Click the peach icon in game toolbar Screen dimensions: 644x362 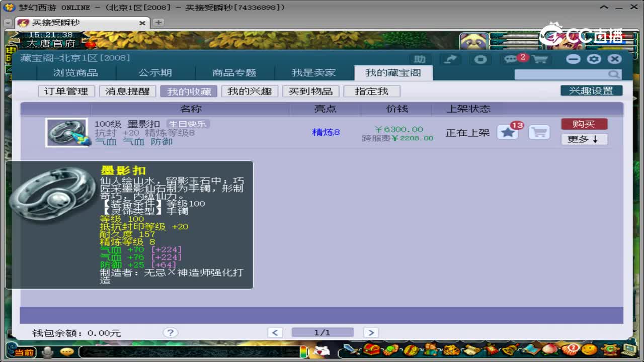[549, 349]
